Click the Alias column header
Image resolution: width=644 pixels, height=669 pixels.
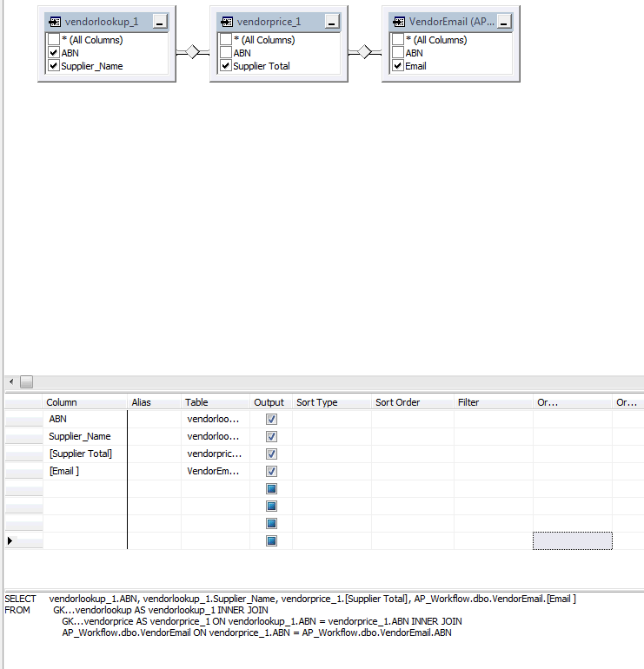(x=154, y=402)
